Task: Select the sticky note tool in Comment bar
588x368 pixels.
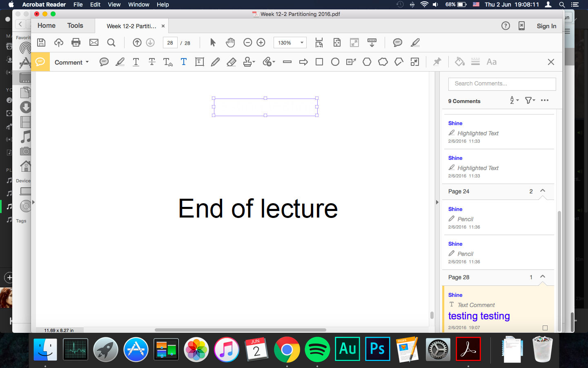Action: 104,62
